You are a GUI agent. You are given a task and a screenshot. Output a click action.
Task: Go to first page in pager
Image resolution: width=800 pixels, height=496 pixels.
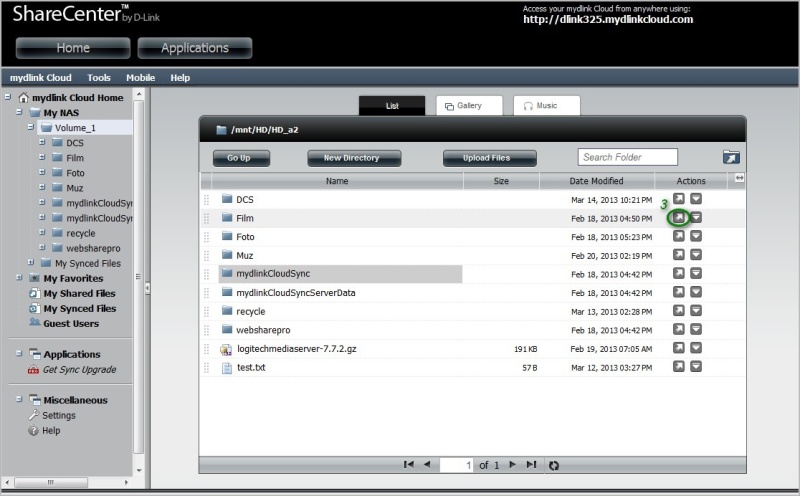pyautogui.click(x=408, y=464)
